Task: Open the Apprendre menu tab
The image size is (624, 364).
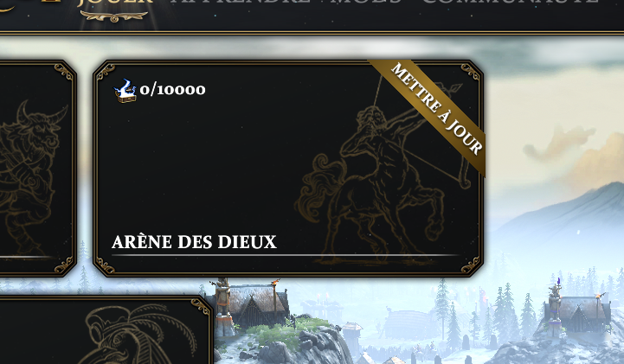Action: point(241,2)
